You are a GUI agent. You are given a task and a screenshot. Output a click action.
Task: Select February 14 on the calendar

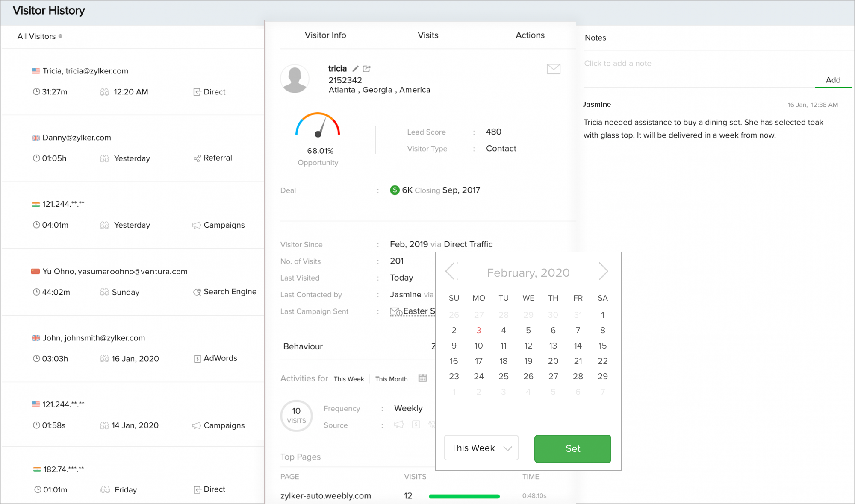click(578, 346)
